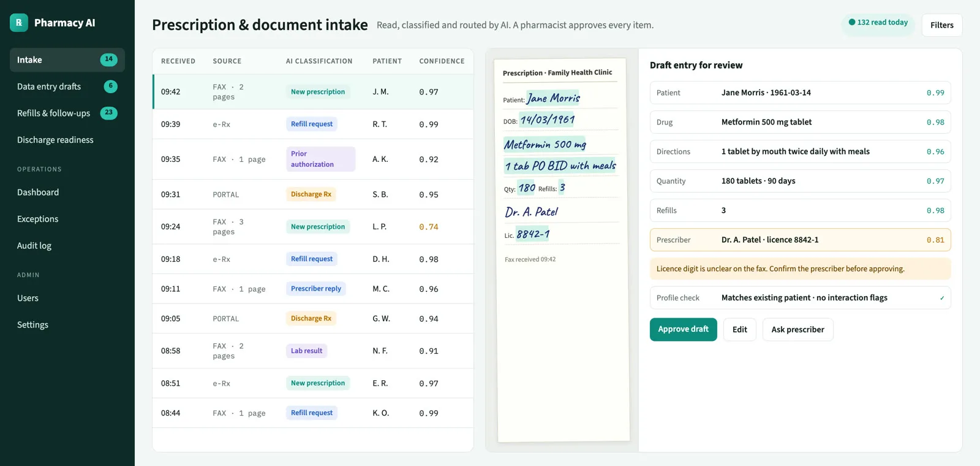Approve the draft entry
The height and width of the screenshot is (466, 980).
click(x=684, y=330)
